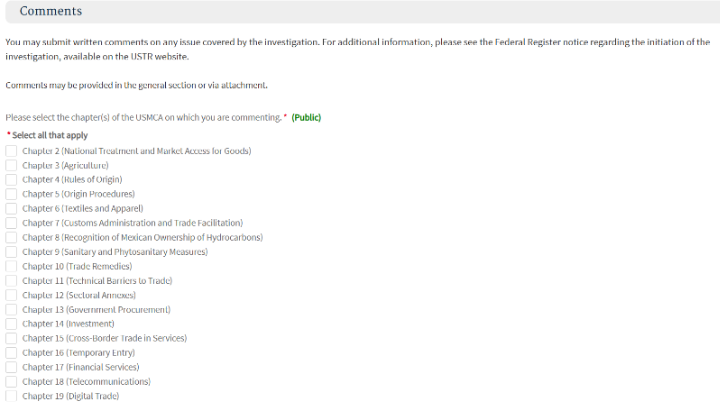The height and width of the screenshot is (402, 720).
Task: Check Chapter 6 (Textiles and Apparel)
Action: coord(11,209)
